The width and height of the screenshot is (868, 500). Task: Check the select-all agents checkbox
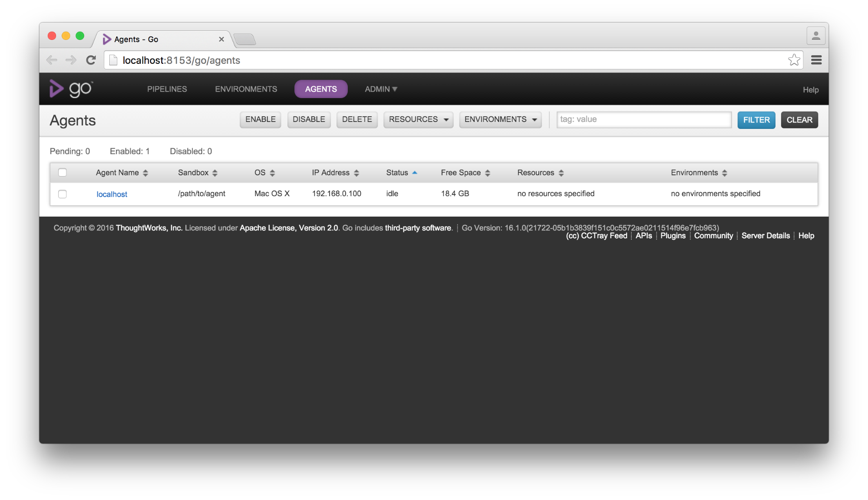62,172
